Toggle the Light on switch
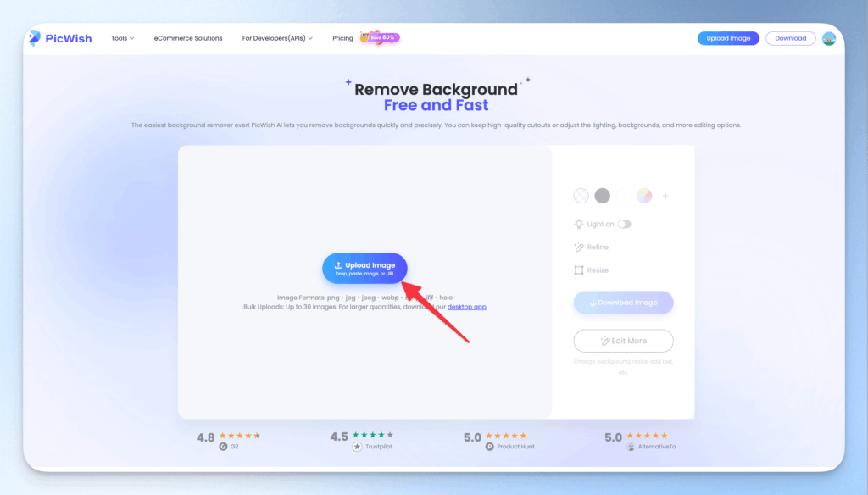868x495 pixels. (x=625, y=224)
